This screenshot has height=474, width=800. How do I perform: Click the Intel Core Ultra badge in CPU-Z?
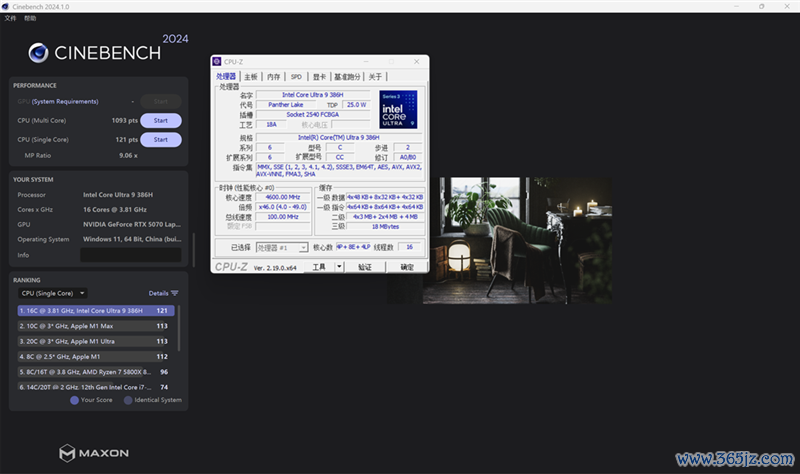pos(398,109)
